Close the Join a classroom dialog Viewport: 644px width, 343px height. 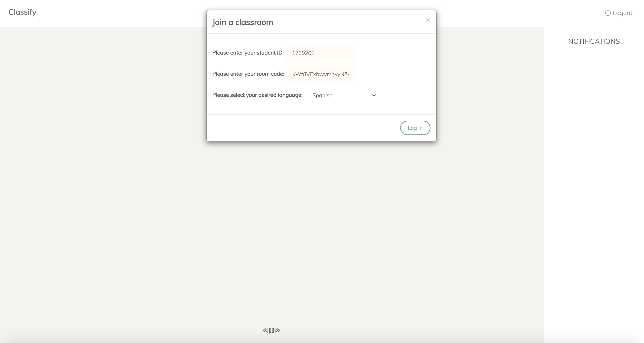click(x=428, y=20)
